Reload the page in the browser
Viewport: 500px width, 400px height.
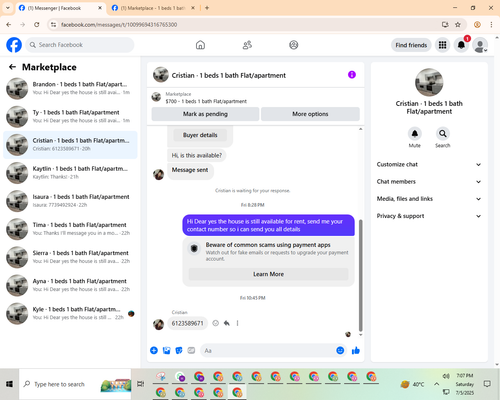pyautogui.click(x=37, y=24)
